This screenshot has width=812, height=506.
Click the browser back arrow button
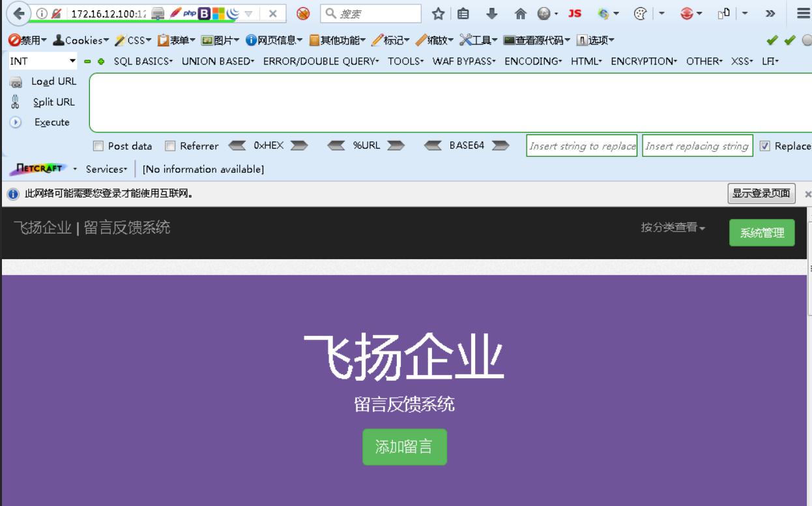pyautogui.click(x=18, y=13)
